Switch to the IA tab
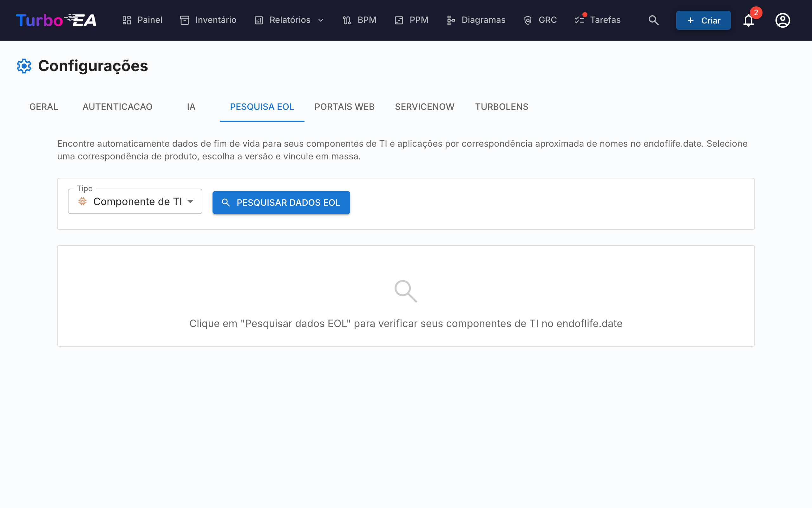Viewport: 812px width, 508px height. pos(191,107)
